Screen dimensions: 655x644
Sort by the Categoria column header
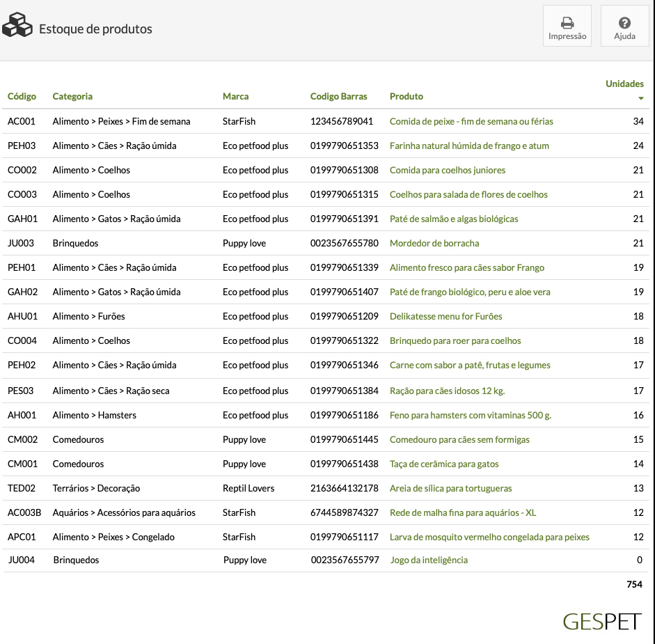(x=72, y=96)
